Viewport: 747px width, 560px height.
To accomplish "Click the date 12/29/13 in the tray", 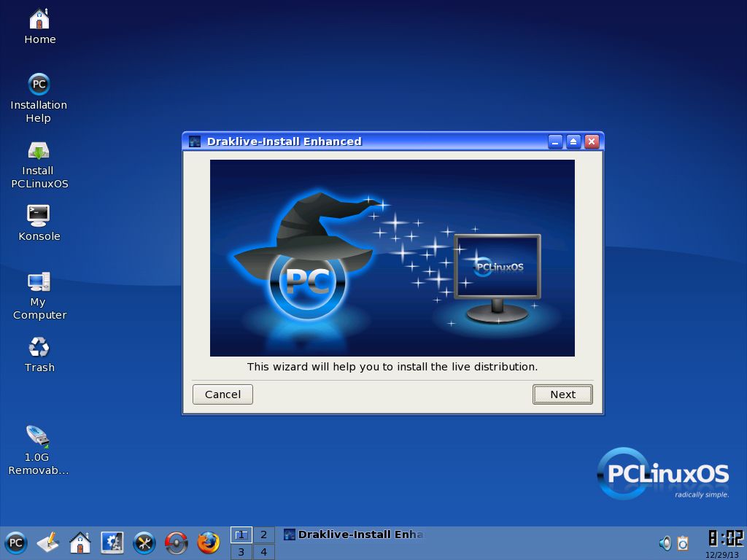I will click(722, 555).
